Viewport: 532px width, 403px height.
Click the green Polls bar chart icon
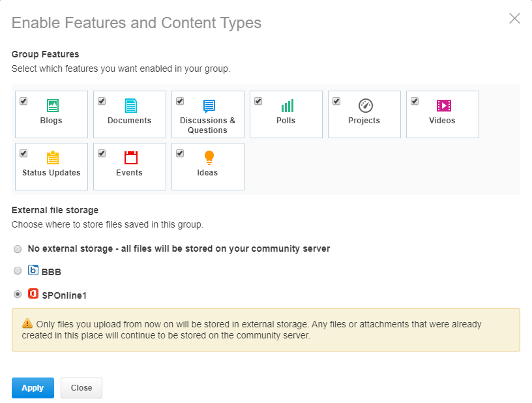[x=288, y=106]
